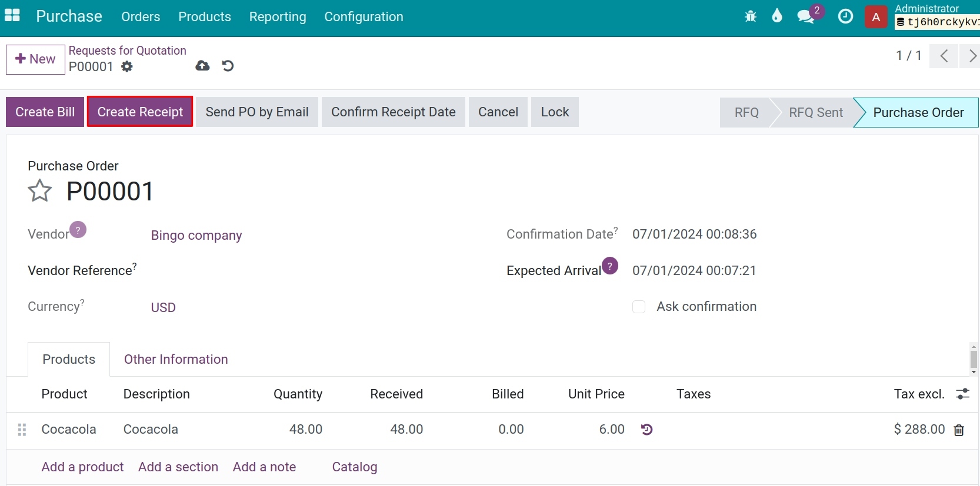
Task: Open the home apps grid icon
Action: pos(12,16)
